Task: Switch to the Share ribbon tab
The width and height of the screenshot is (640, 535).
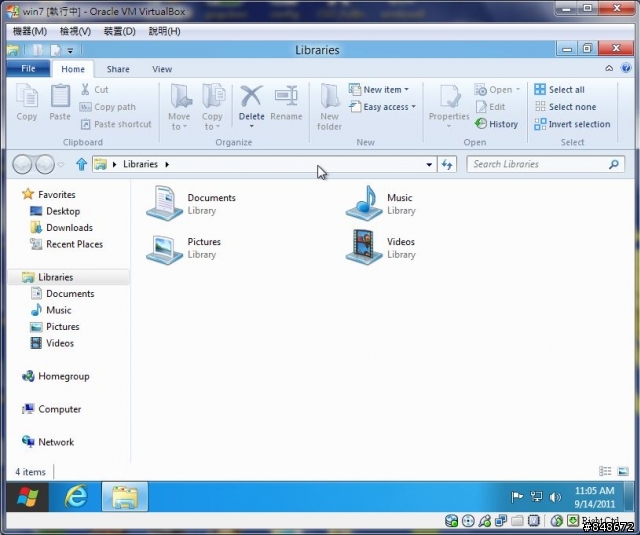Action: [118, 69]
